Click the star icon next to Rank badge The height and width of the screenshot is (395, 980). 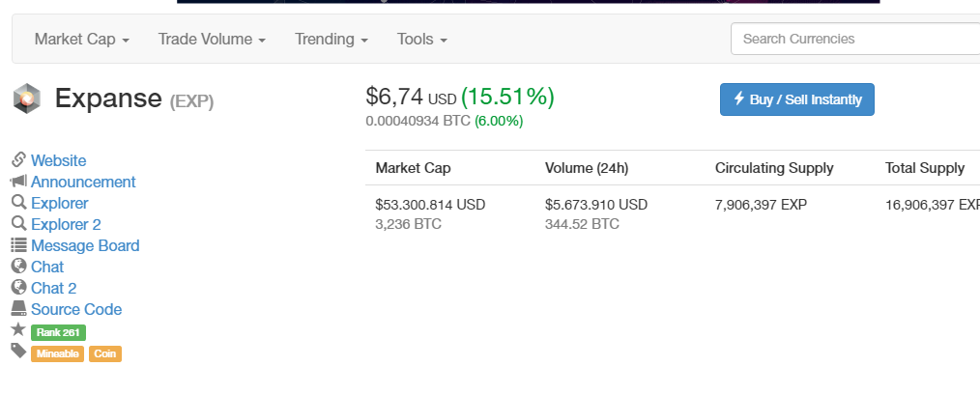click(x=18, y=330)
